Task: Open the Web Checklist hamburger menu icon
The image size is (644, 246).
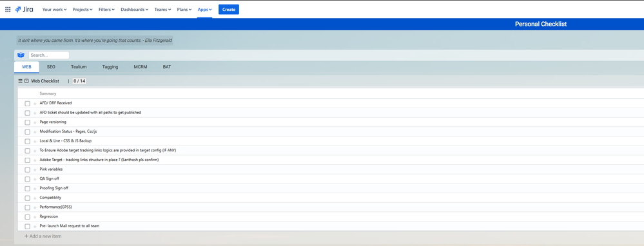Action: (x=20, y=81)
